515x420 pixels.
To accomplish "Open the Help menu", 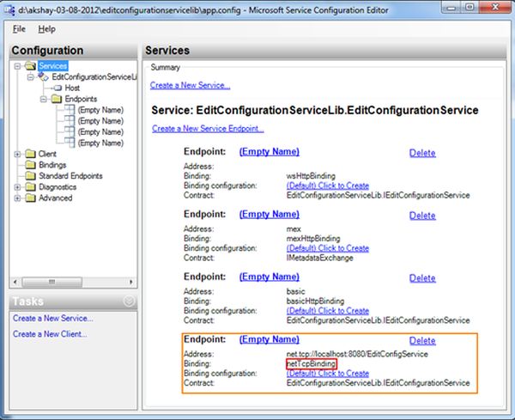I will 46,29.
